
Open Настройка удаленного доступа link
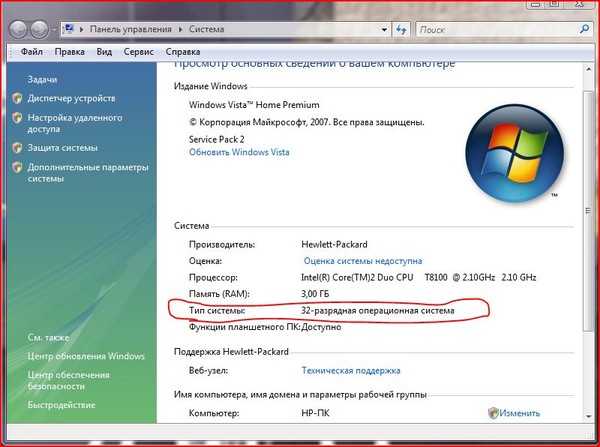point(75,123)
